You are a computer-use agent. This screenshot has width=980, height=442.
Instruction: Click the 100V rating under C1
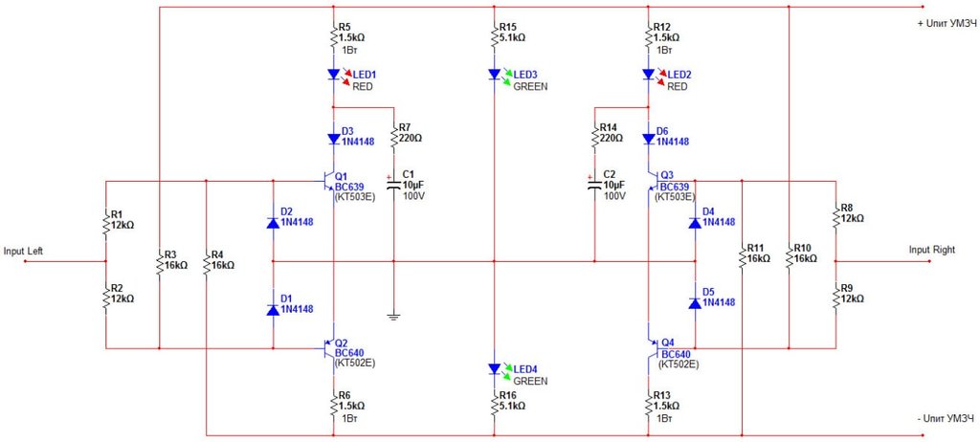[412, 197]
